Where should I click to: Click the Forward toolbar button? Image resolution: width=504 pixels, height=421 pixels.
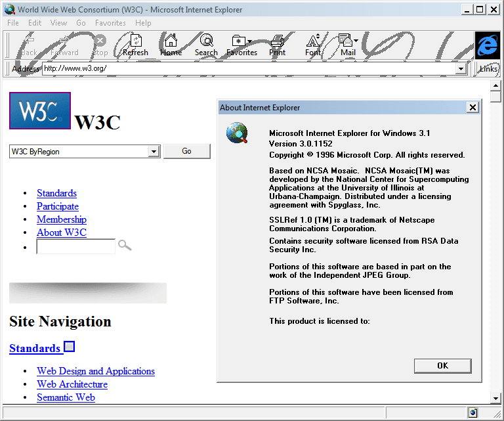[x=64, y=45]
